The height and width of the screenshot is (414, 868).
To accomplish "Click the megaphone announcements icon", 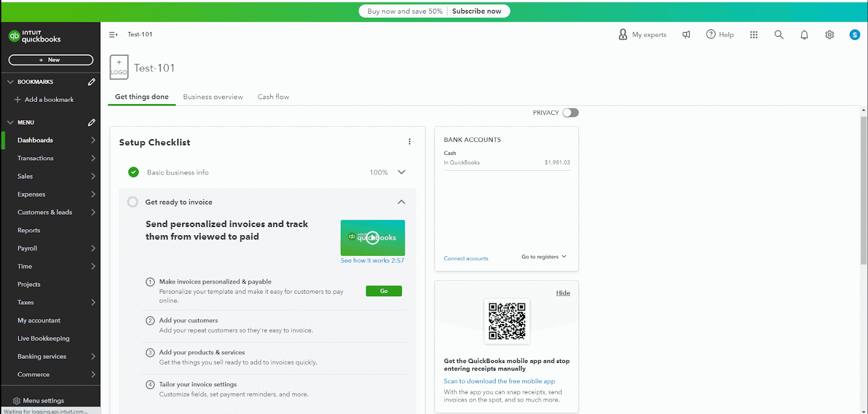I will click(x=686, y=35).
